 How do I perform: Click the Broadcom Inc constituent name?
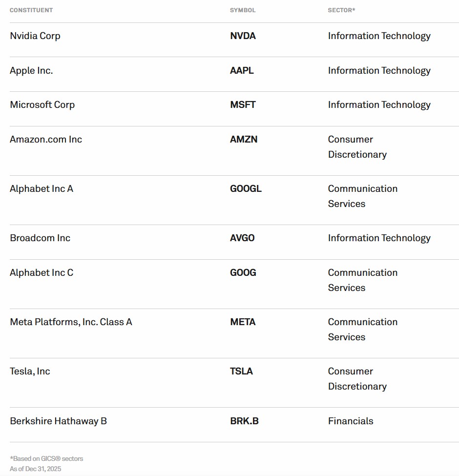tap(40, 238)
